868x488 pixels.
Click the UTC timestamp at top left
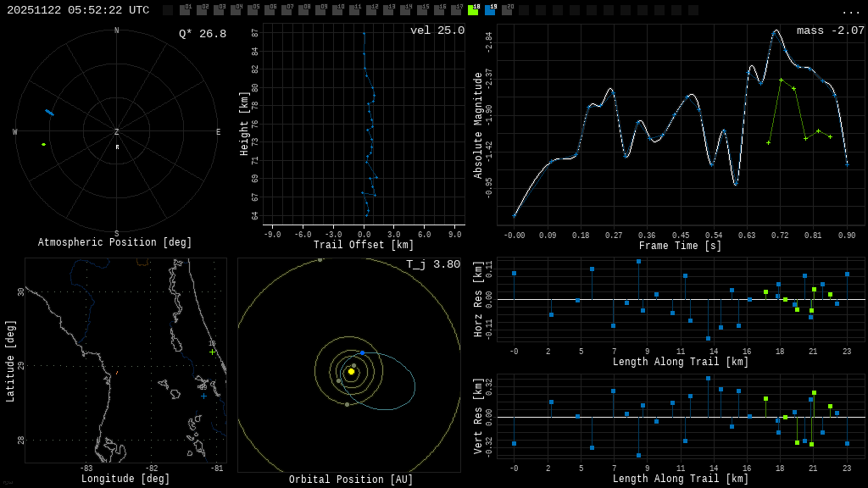[78, 10]
